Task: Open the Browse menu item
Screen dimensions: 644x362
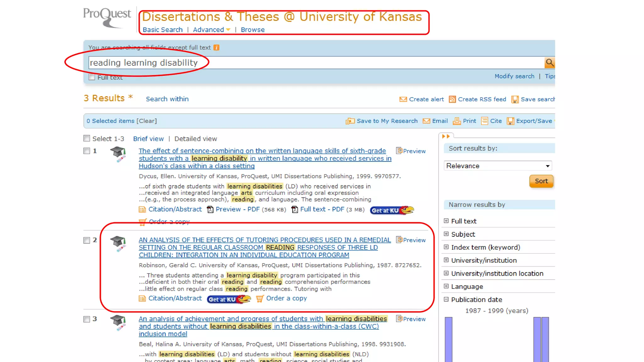Action: (253, 30)
